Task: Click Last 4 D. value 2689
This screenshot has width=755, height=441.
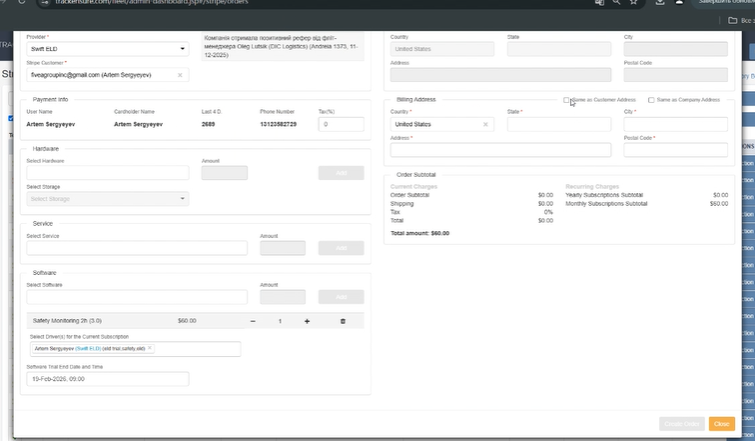Action: [208, 124]
